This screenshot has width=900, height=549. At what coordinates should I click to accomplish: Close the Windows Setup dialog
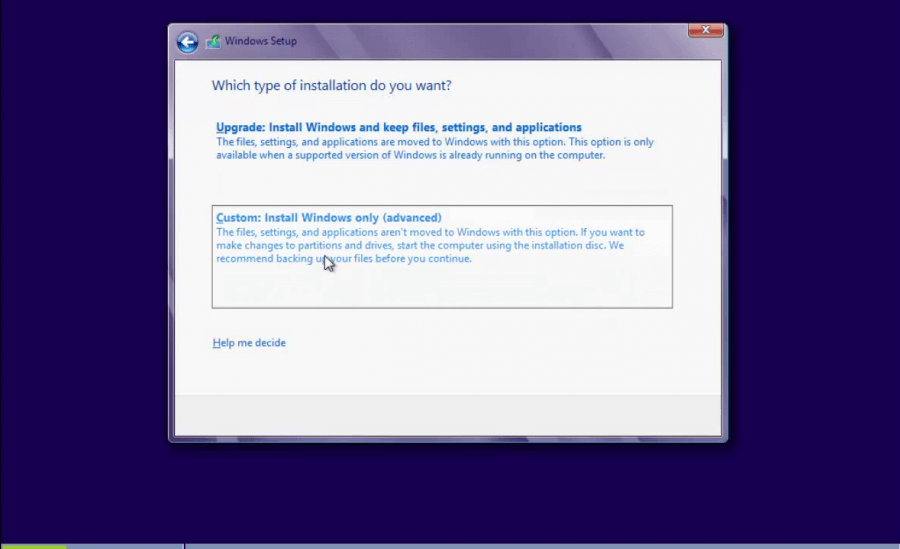click(x=705, y=30)
